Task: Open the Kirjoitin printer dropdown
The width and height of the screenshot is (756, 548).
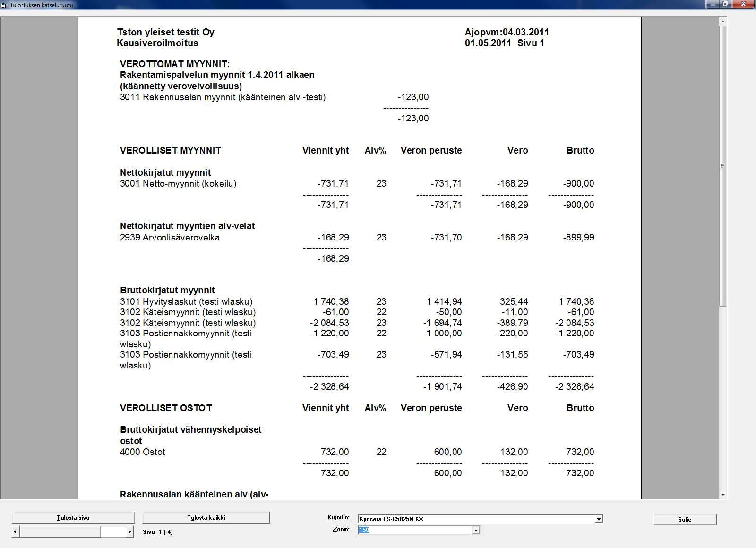Action: tap(599, 519)
